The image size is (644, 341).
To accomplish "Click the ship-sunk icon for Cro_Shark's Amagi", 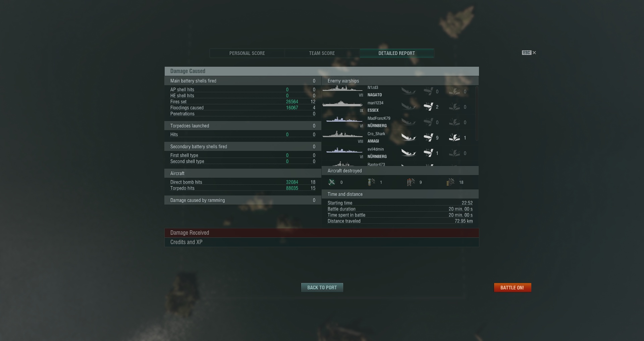I will (409, 137).
